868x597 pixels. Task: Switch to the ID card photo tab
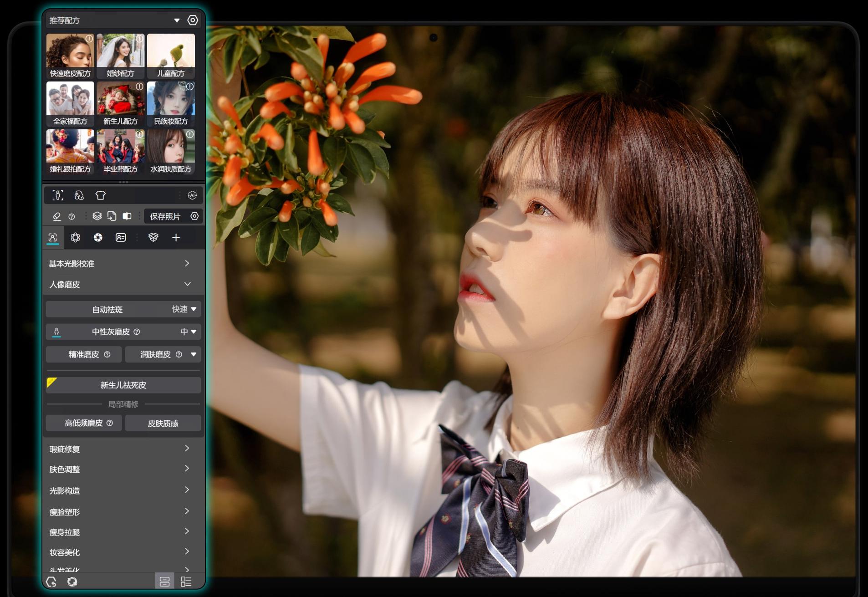point(121,237)
